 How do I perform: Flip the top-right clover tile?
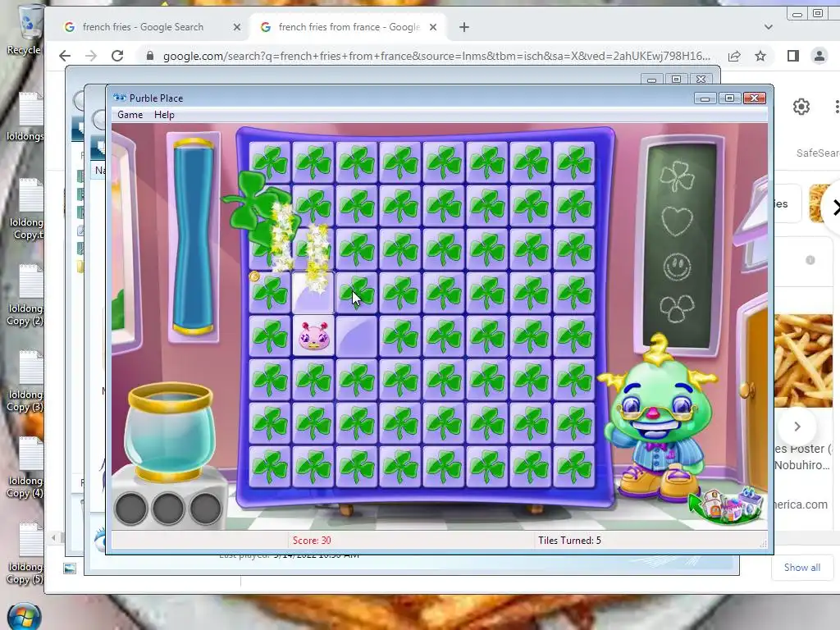(x=573, y=162)
